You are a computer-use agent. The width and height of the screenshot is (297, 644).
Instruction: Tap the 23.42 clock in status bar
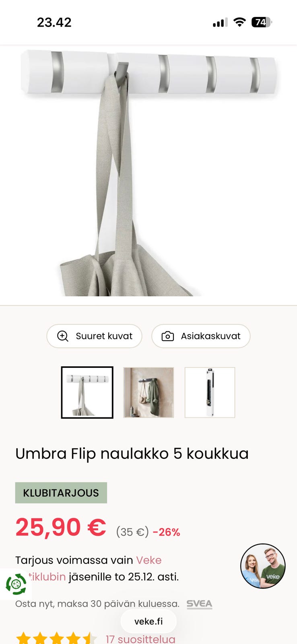coord(54,22)
